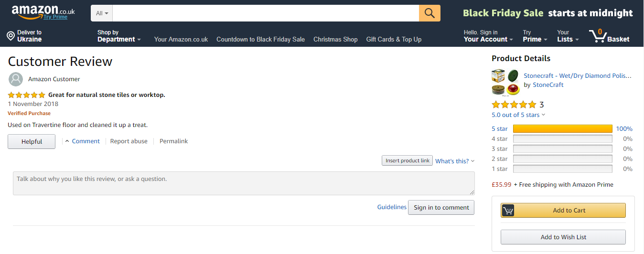Click the Amazon Customer avatar icon
The width and height of the screenshot is (644, 254).
(x=16, y=79)
